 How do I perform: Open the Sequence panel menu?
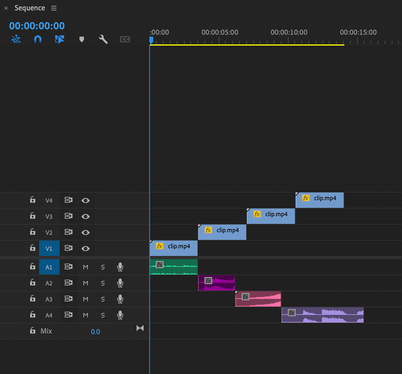point(54,8)
